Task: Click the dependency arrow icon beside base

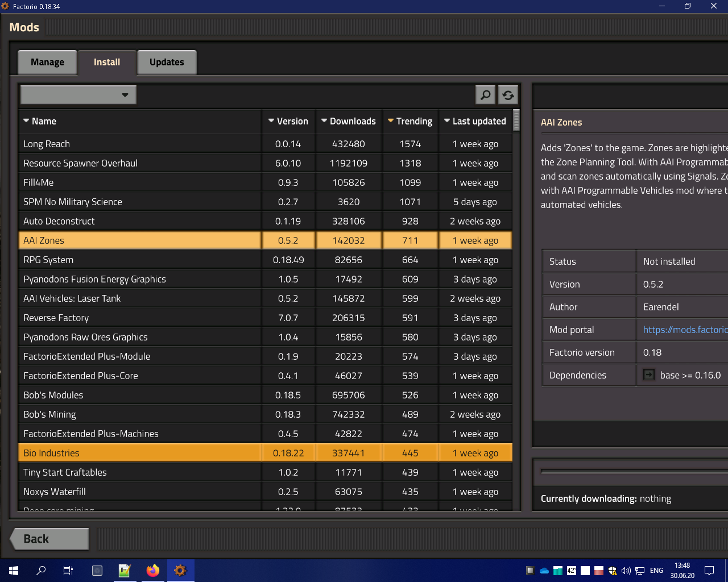Action: coord(648,375)
